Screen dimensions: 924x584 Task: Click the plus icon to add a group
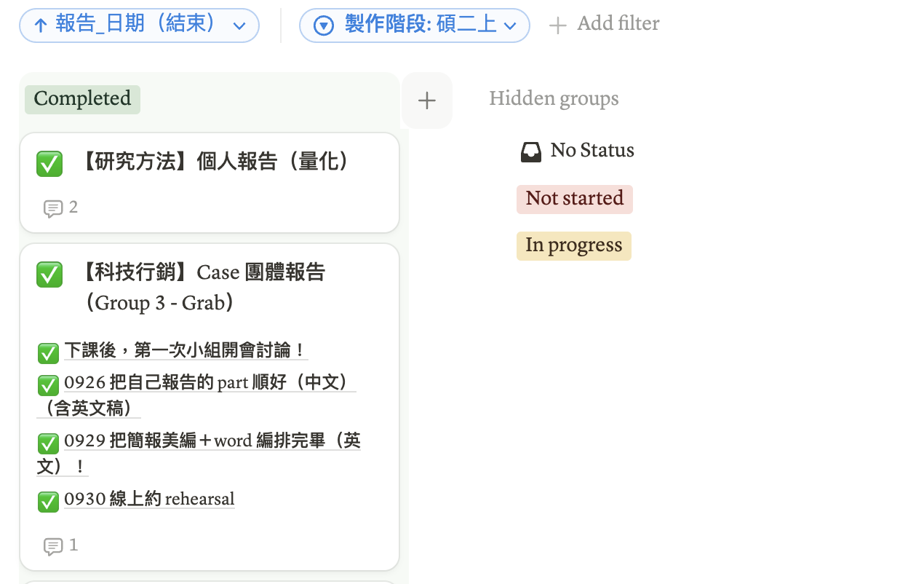pyautogui.click(x=427, y=100)
